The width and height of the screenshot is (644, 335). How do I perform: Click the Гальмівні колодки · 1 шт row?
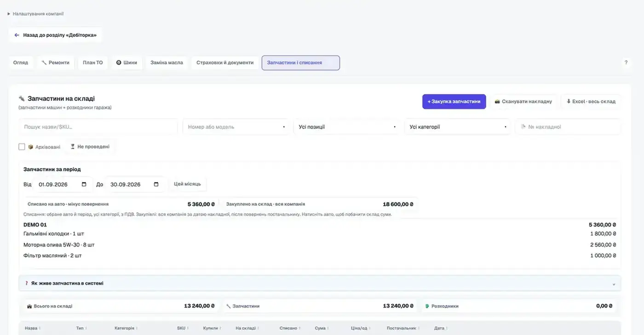[320, 234]
